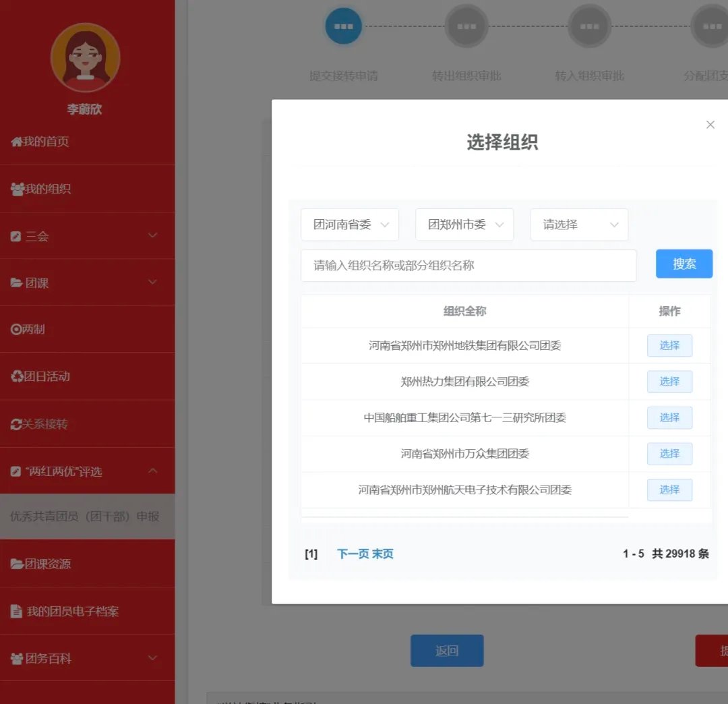Select 郑州热力集团有限公司团委 organization
Image resolution: width=728 pixels, height=704 pixels.
click(x=669, y=382)
